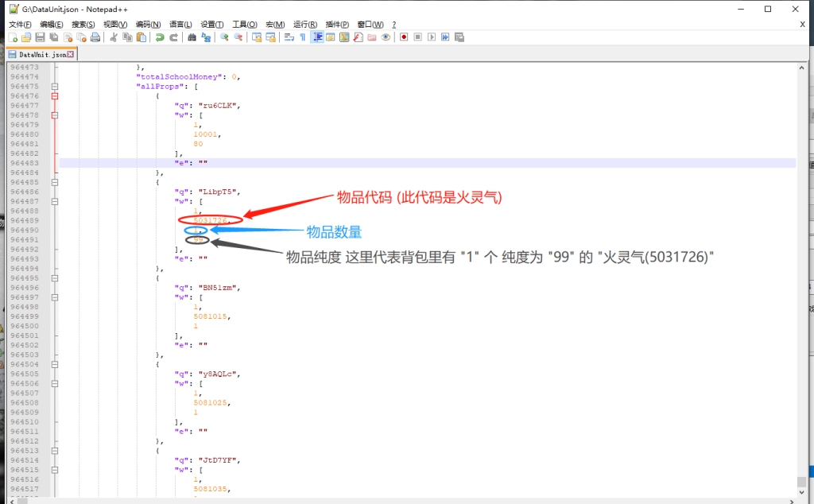Toggle the indent guide toolbar button

(x=316, y=37)
